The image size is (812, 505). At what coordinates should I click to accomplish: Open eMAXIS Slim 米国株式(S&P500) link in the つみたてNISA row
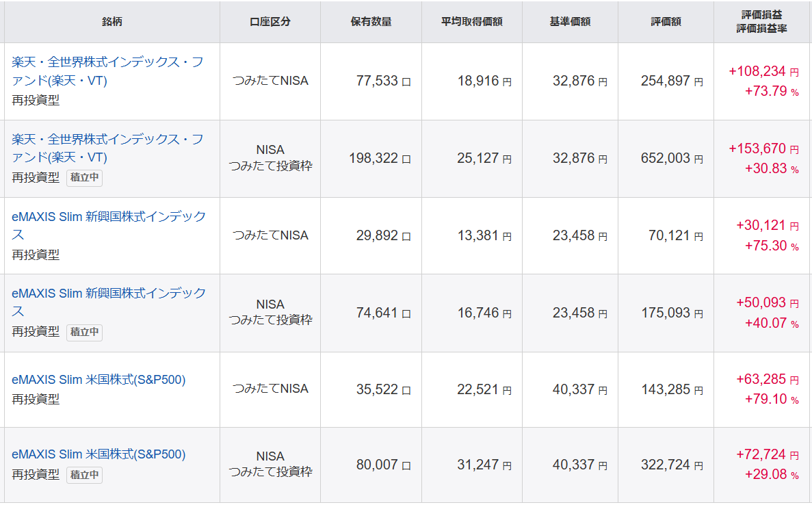click(x=99, y=379)
